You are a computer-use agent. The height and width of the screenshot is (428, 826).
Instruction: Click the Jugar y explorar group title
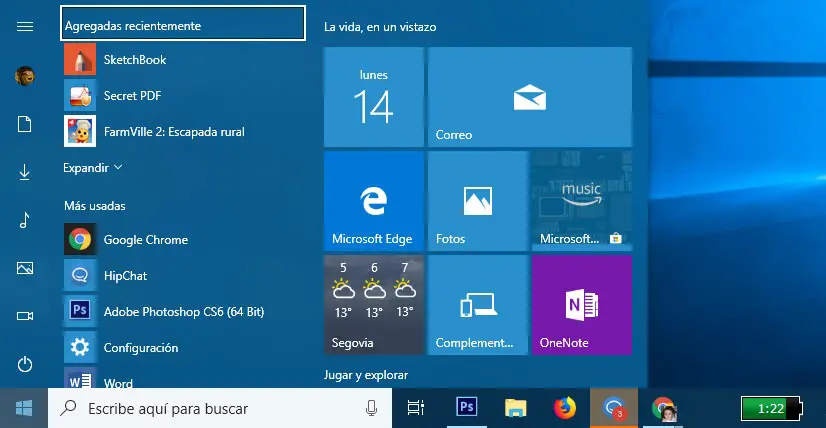(366, 375)
